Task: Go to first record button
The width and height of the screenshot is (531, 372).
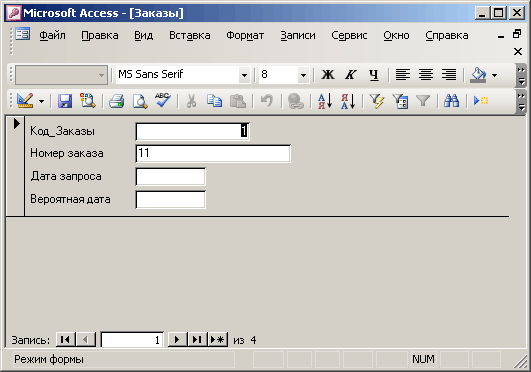Action: pyautogui.click(x=65, y=339)
